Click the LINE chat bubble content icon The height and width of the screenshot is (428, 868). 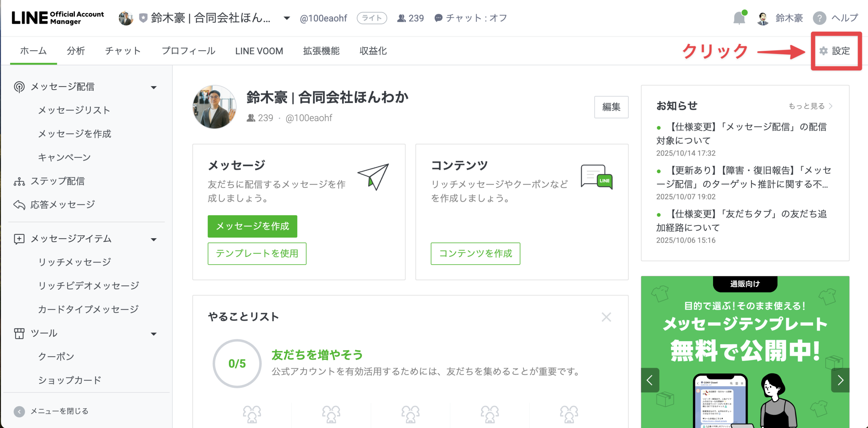(596, 177)
